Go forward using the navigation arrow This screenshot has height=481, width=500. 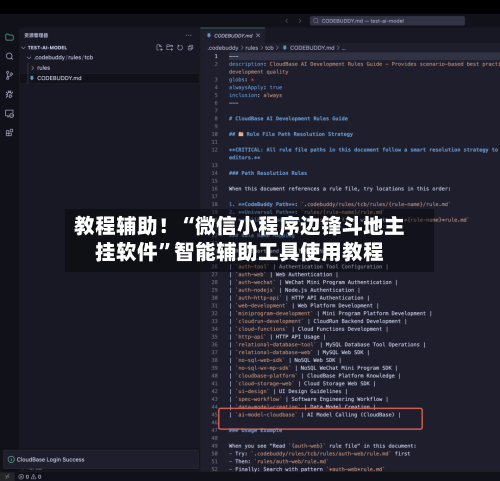tap(300, 21)
